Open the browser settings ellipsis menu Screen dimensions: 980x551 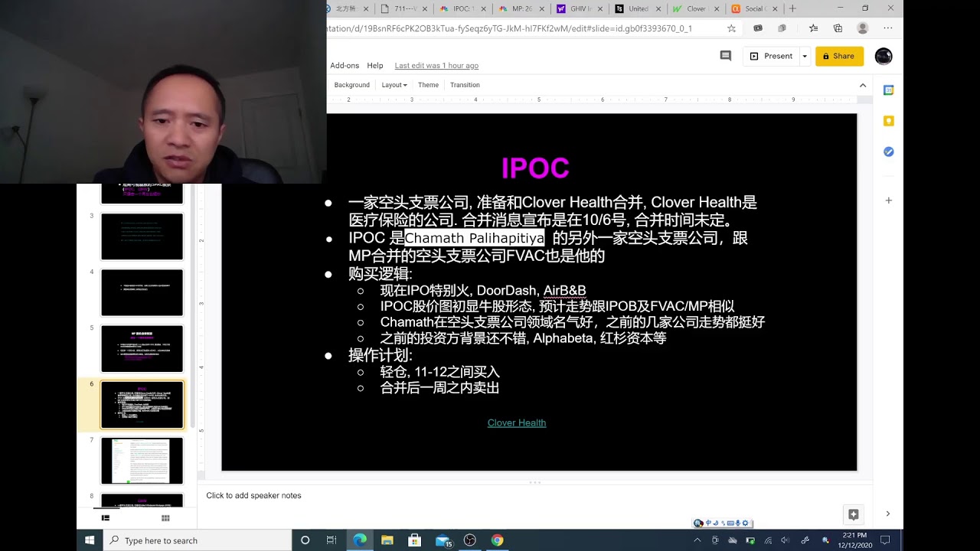coord(888,28)
